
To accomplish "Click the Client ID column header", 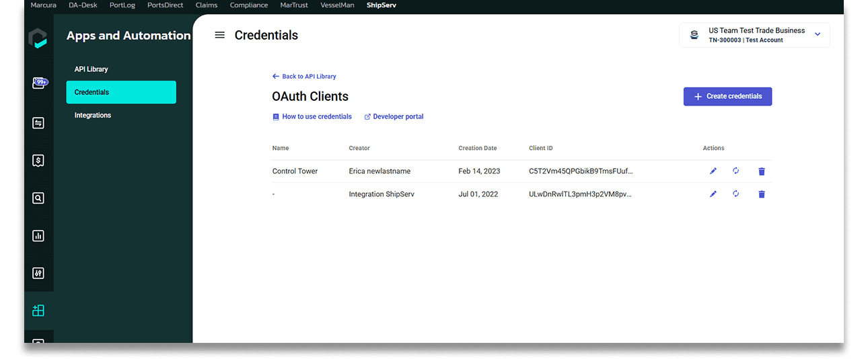I will tap(541, 148).
